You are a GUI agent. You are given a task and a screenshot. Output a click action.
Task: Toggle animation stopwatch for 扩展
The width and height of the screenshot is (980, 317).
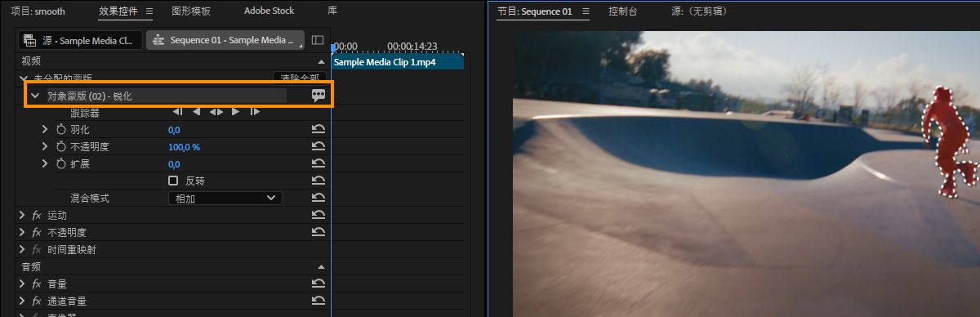(x=60, y=163)
